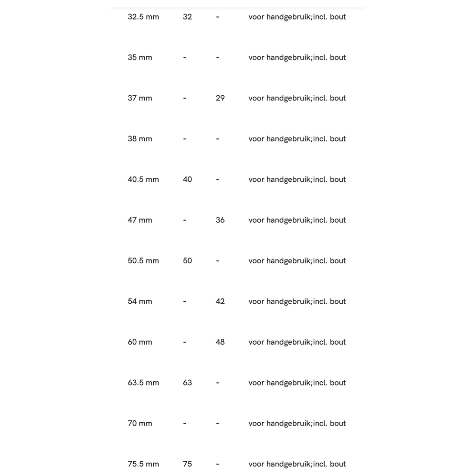The height and width of the screenshot is (476, 476).
Task: Click value 48 in the 60 mm row
Action: click(x=220, y=342)
